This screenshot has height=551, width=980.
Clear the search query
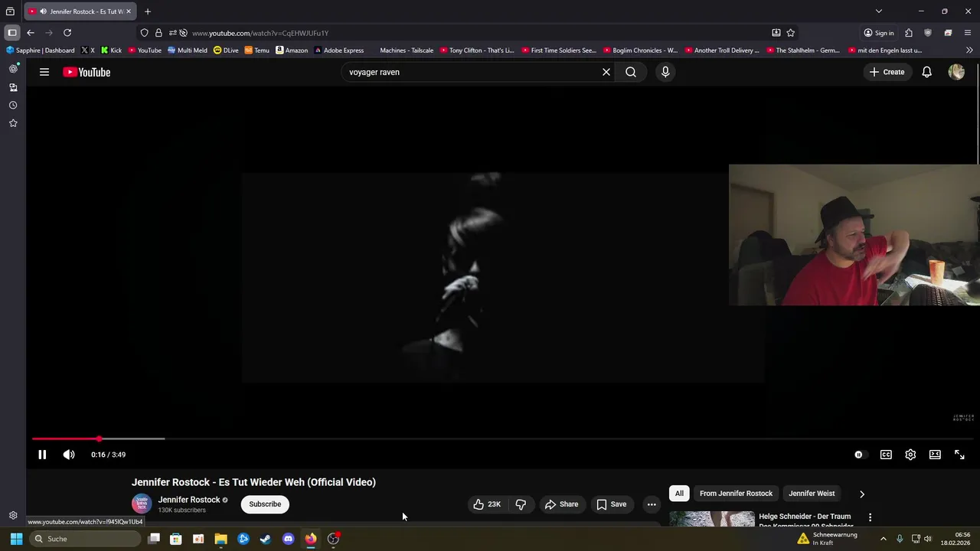pos(606,72)
